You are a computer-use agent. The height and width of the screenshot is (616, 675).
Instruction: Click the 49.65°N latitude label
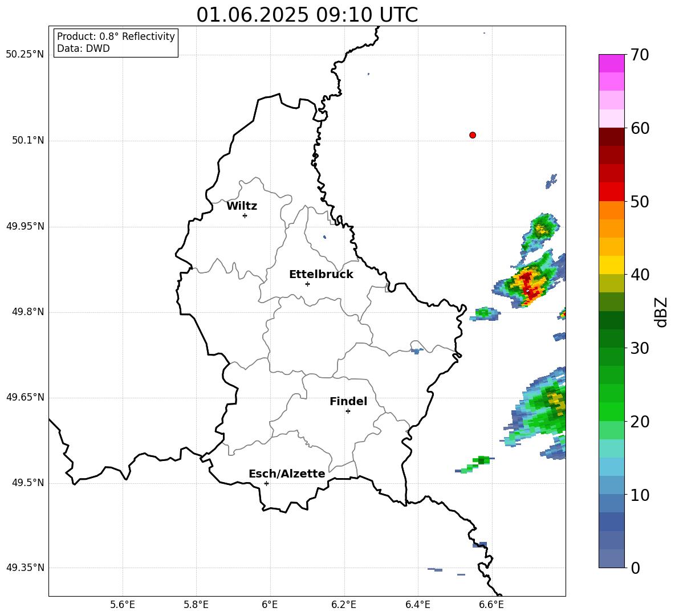tap(25, 397)
